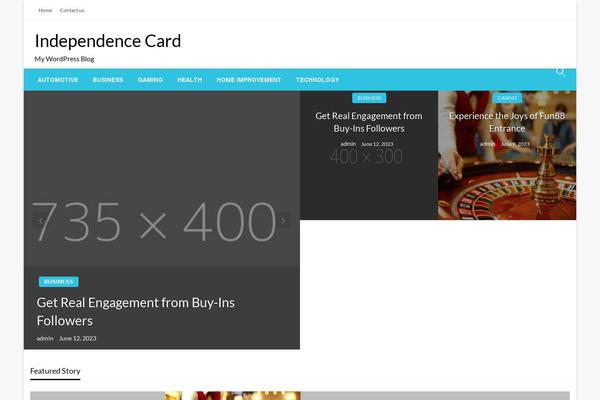Screen dimensions: 600x400
Task: Click admin author under main slider post
Action: 45,338
